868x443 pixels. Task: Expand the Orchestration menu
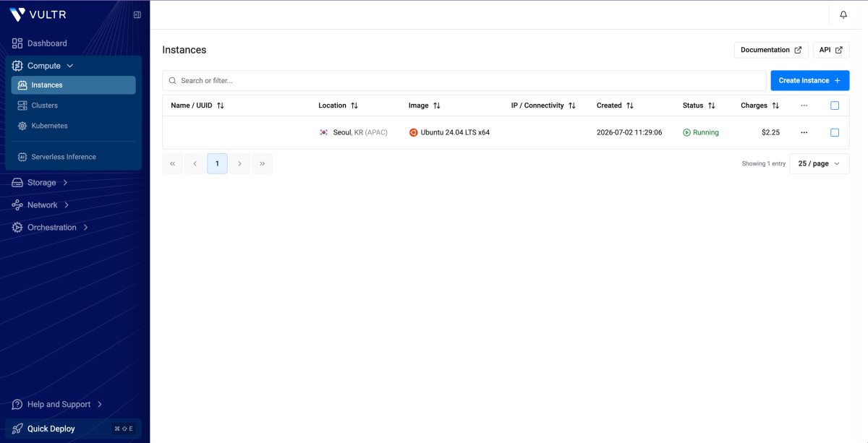coord(85,228)
